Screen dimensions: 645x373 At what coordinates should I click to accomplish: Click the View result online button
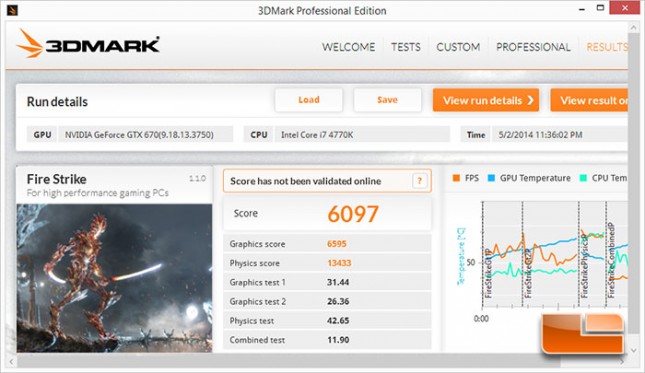pos(589,100)
